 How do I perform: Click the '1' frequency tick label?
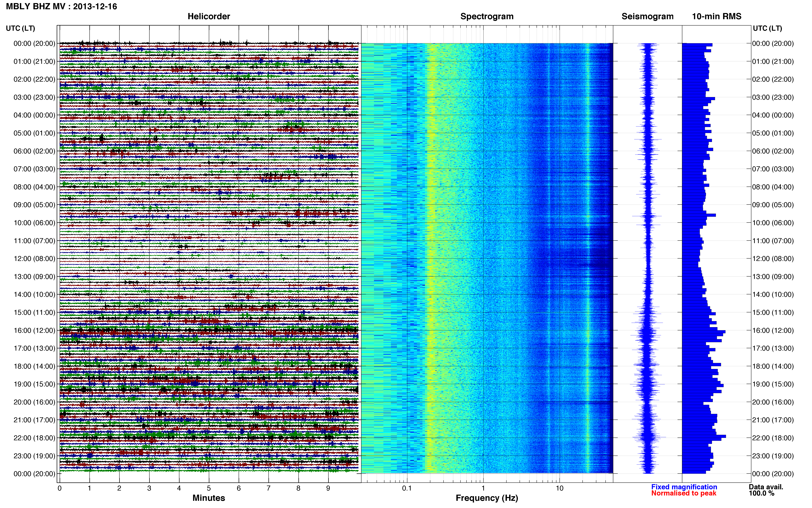(x=483, y=488)
